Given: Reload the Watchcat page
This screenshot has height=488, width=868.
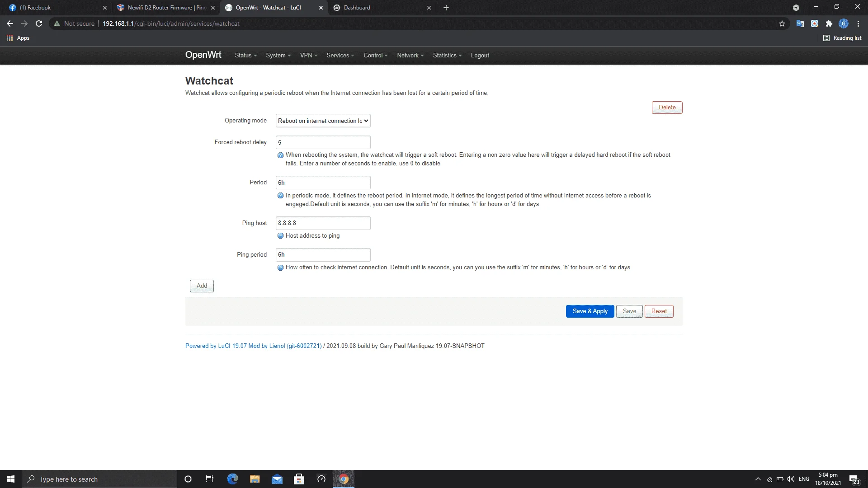Looking at the screenshot, I should (39, 23).
